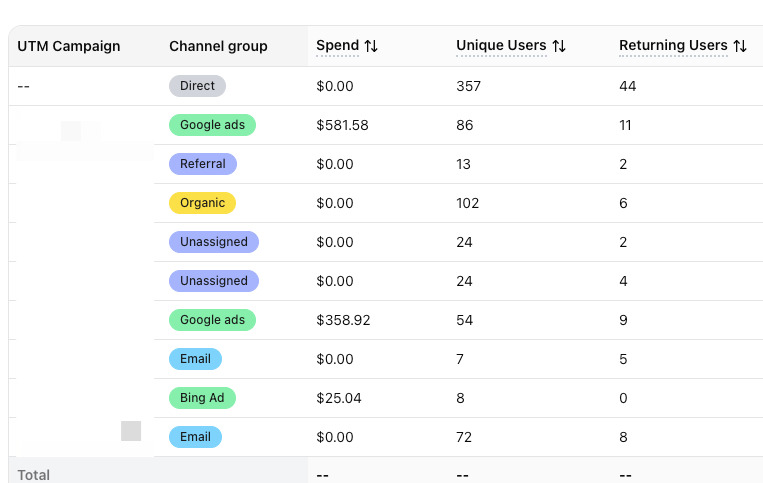Click the Google ads badge with $581.58 spend

coord(212,125)
